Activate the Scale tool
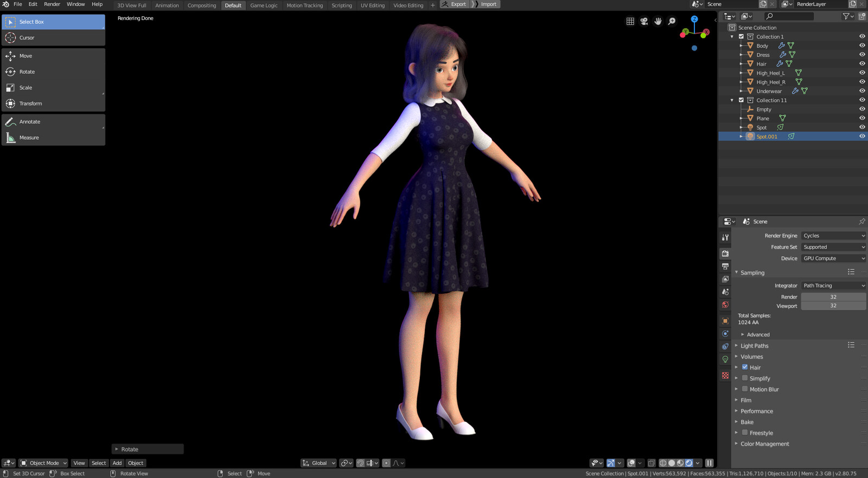Screen dimensions: 868x478 tap(53, 87)
